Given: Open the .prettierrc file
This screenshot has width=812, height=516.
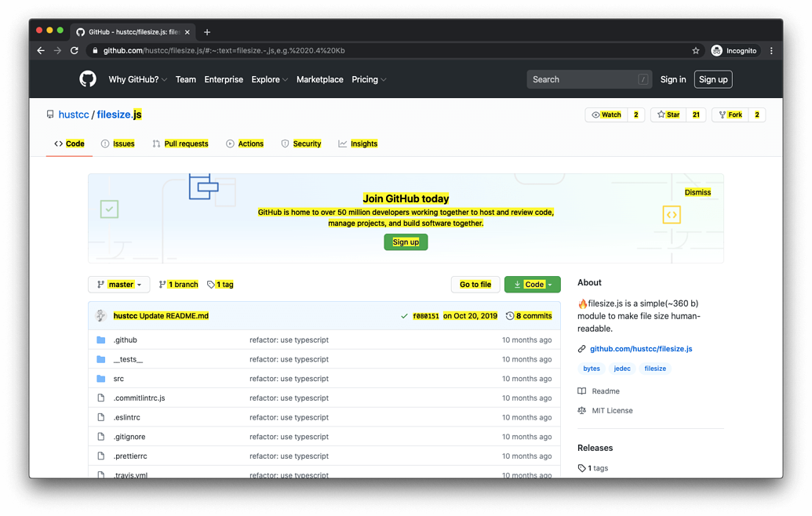Looking at the screenshot, I should [x=130, y=456].
